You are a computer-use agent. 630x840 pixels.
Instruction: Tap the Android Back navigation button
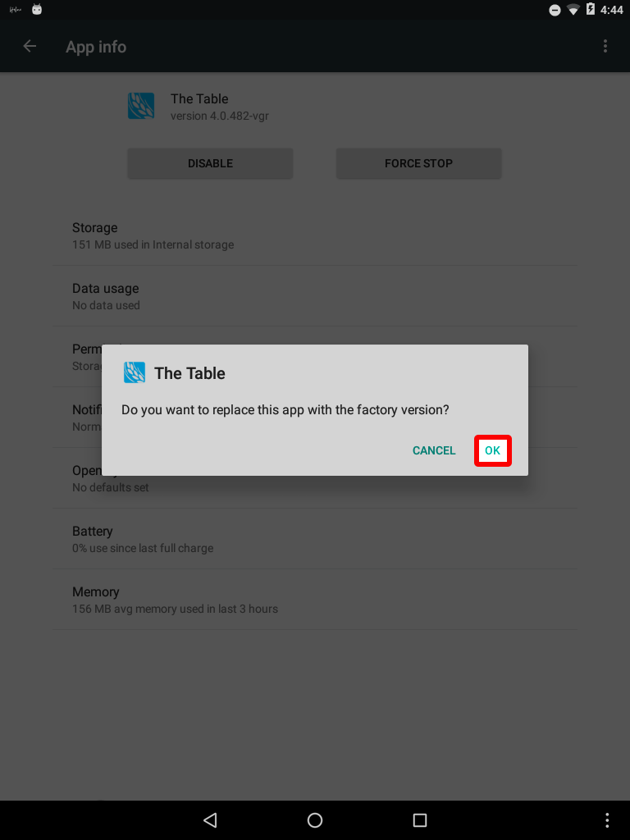coord(210,819)
